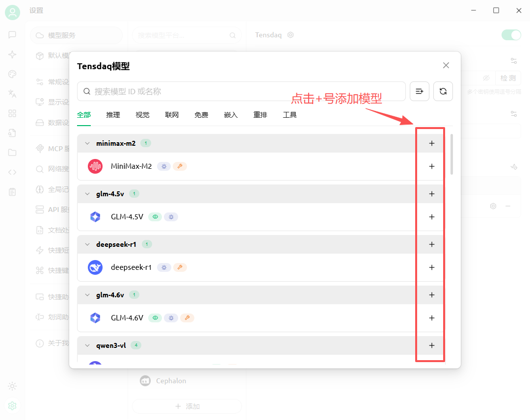Open the mini apps grid icon in the sidebar
The image size is (530, 420).
tap(12, 113)
